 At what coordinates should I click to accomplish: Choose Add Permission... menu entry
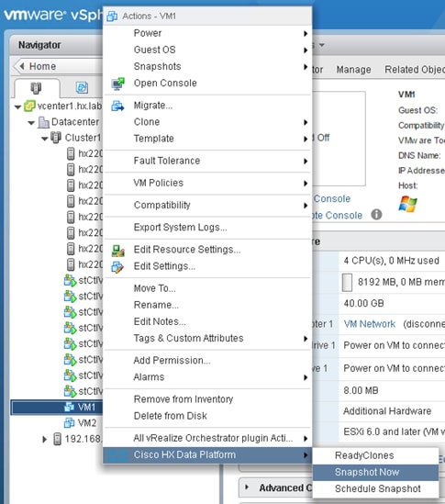[x=207, y=361]
